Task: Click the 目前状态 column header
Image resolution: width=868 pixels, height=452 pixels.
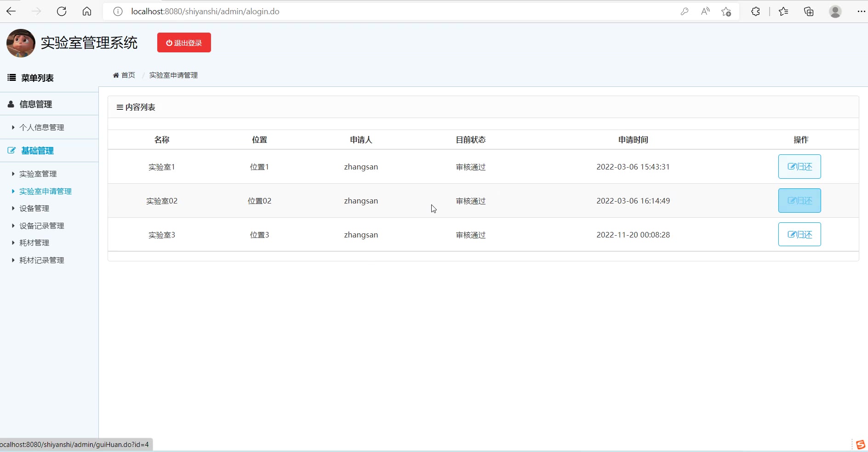Action: tap(471, 140)
